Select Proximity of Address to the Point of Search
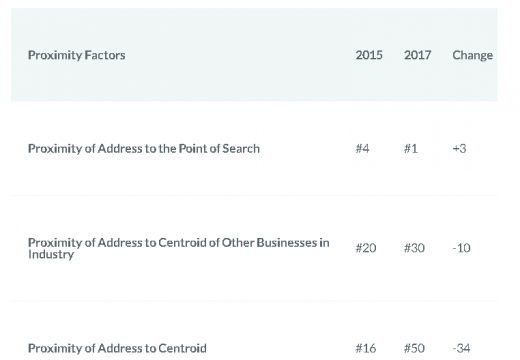Image resolution: width=520 pixels, height=360 pixels. click(x=144, y=149)
